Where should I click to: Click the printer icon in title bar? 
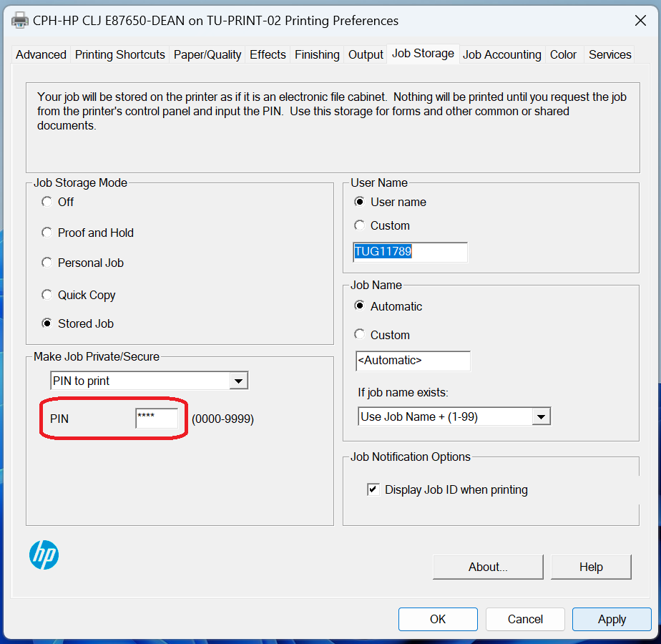[19, 20]
